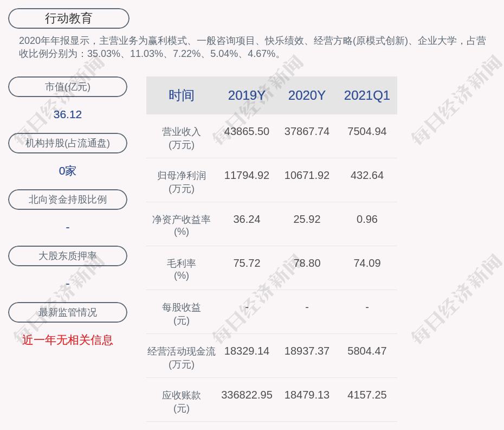Click the 行动教育 company name label
The width and height of the screenshot is (504, 430).
point(69,18)
